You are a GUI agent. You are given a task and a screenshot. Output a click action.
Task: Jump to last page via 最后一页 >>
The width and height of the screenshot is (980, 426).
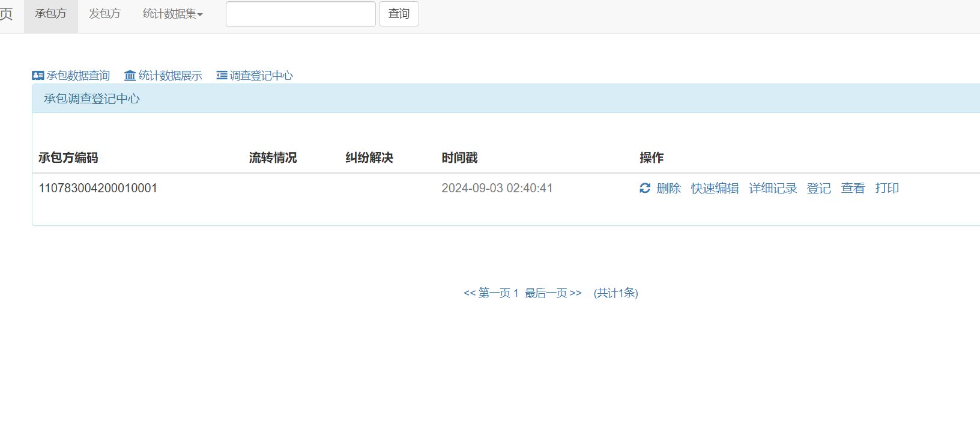click(553, 293)
